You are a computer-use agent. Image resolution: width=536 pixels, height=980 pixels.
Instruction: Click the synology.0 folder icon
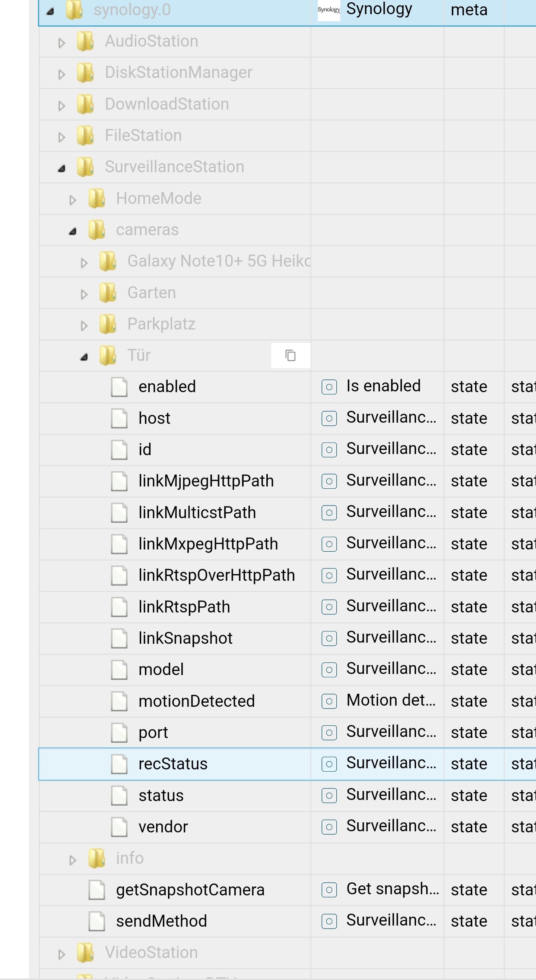[x=74, y=10]
